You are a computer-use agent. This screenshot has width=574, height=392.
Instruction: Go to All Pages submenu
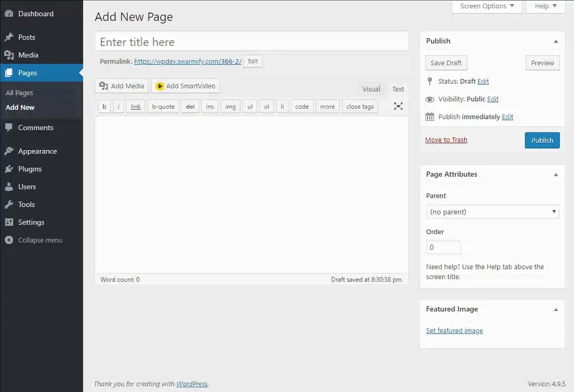pos(19,93)
